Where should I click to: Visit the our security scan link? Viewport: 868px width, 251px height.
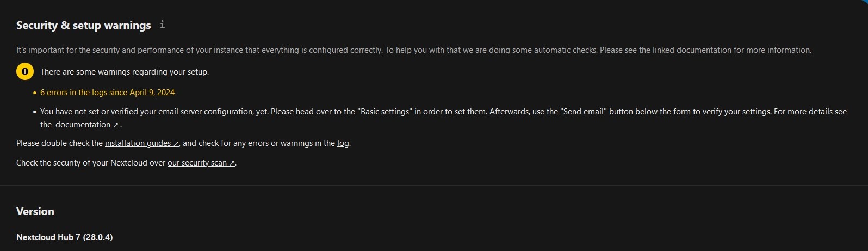(197, 163)
